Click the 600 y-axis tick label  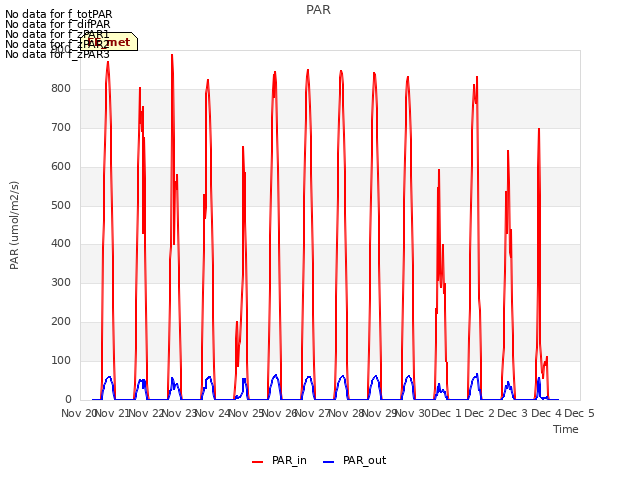point(61,167)
